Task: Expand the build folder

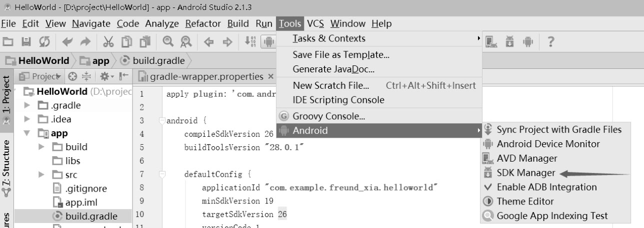Action: [x=41, y=147]
